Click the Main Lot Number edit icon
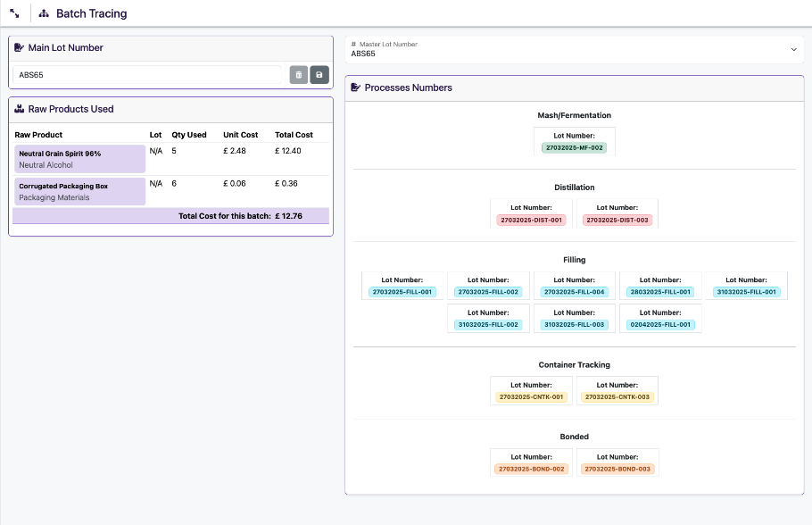 tap(20, 48)
